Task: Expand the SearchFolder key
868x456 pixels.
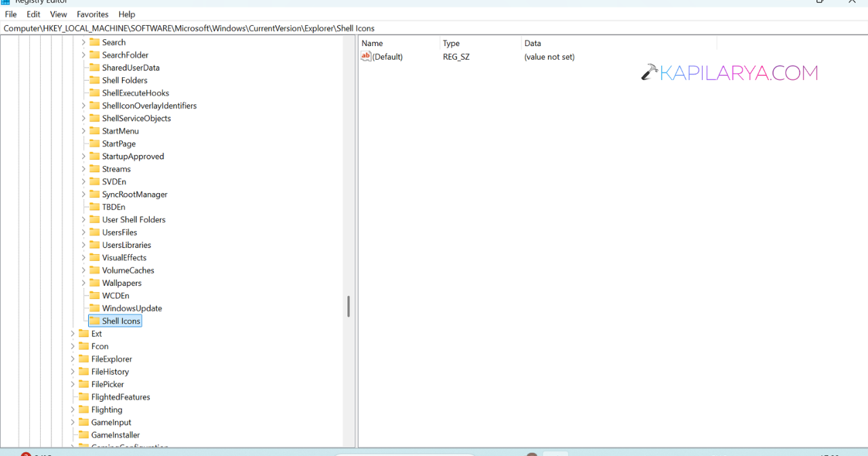Action: coord(83,55)
